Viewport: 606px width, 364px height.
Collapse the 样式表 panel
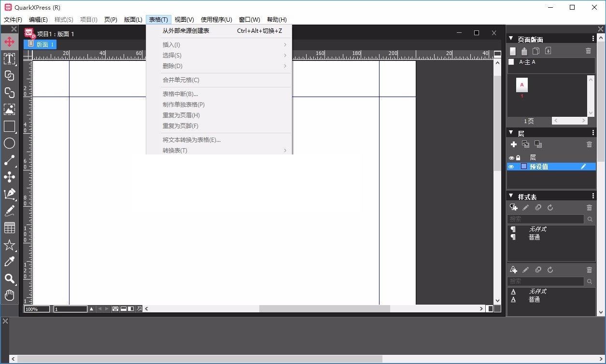click(511, 196)
